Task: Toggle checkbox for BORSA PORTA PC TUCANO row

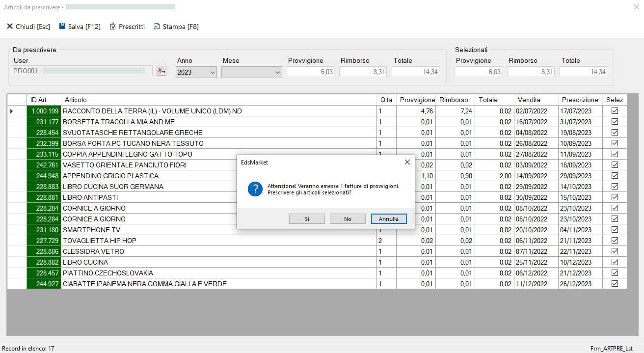Action: [615, 143]
